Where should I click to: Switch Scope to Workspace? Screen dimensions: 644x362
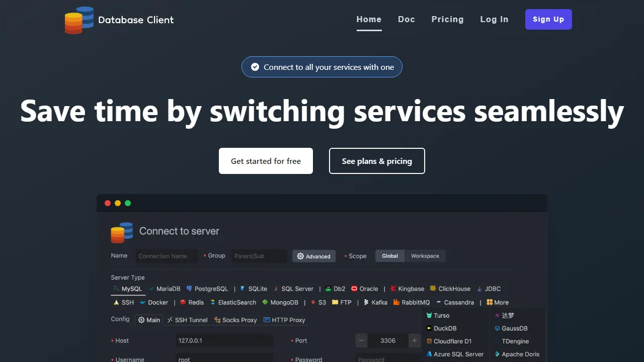coord(425,256)
